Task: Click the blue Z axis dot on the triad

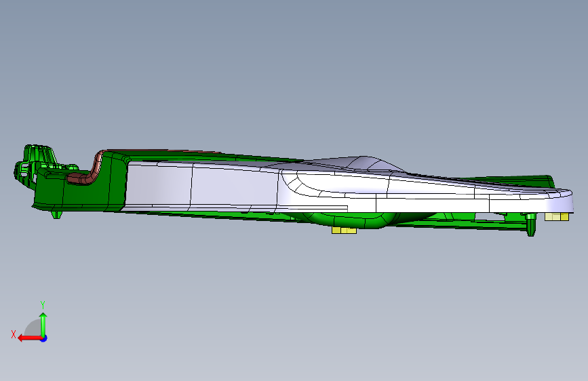Action: click(44, 338)
